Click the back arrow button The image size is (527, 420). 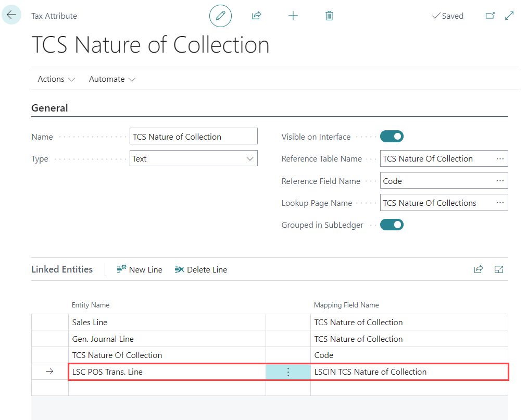pos(11,15)
